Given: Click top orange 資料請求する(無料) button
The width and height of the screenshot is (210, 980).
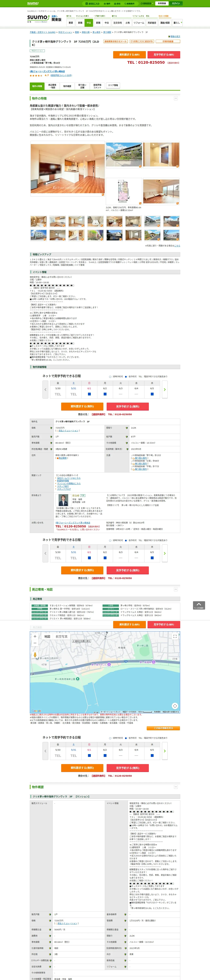Looking at the screenshot, I should (130, 55).
